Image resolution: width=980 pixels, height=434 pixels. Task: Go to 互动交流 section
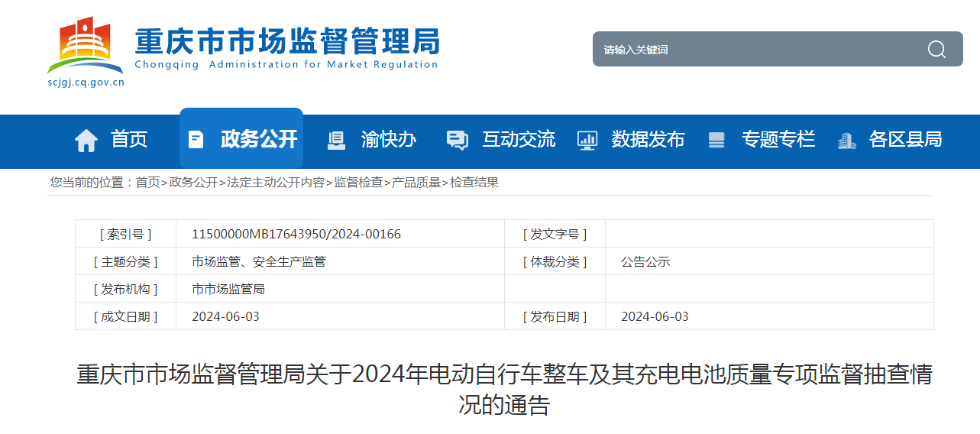pos(519,139)
